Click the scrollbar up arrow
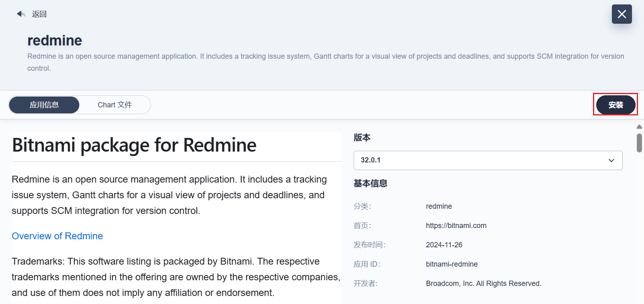The height and width of the screenshot is (304, 644). [639, 127]
